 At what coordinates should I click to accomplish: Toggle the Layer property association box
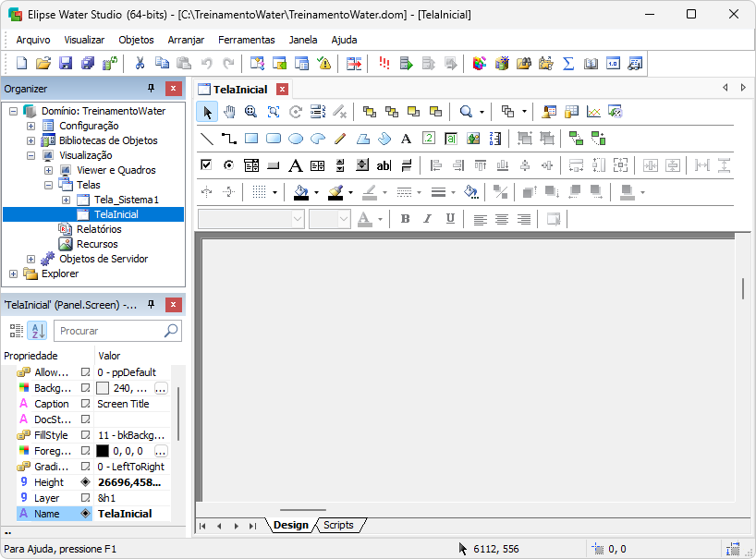tap(85, 498)
